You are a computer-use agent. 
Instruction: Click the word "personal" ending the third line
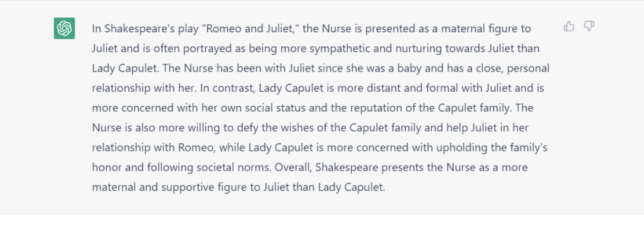[x=528, y=68]
